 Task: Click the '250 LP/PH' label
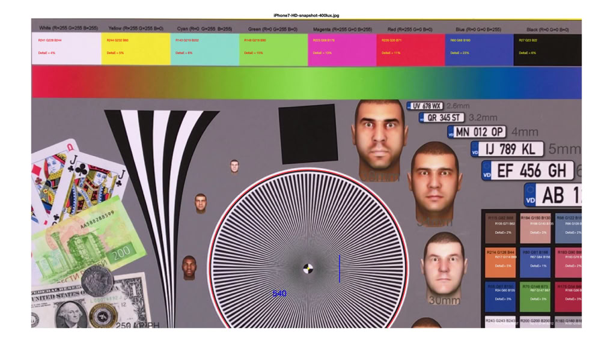[x=138, y=325]
